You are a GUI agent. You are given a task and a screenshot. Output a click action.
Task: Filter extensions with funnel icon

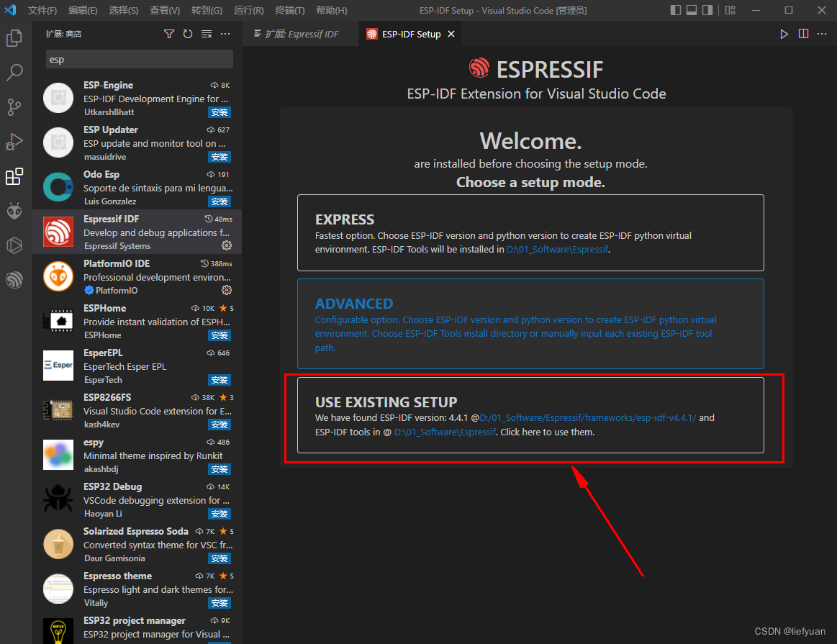coord(168,34)
